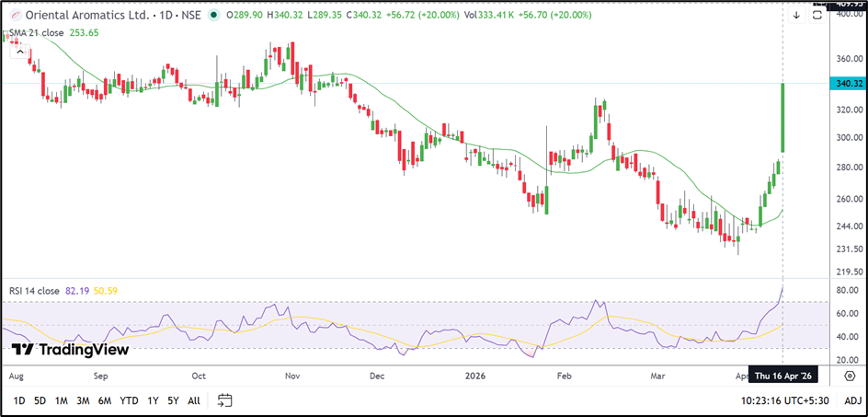The image size is (868, 417).
Task: Click the fullscreen frame icon at top right
Action: pyautogui.click(x=817, y=16)
